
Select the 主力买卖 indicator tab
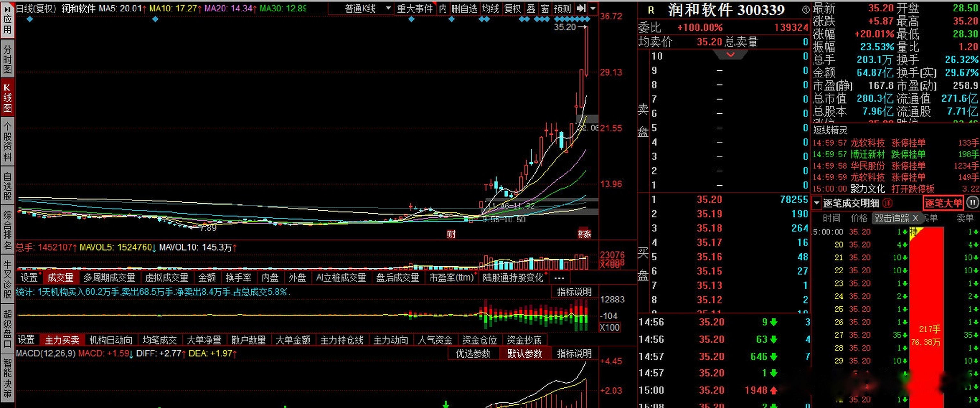click(x=62, y=339)
